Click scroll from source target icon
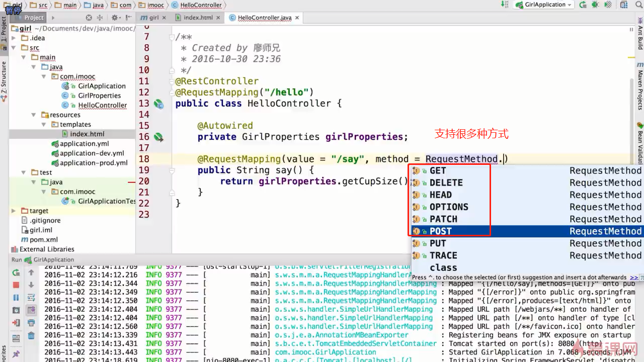 [x=89, y=18]
